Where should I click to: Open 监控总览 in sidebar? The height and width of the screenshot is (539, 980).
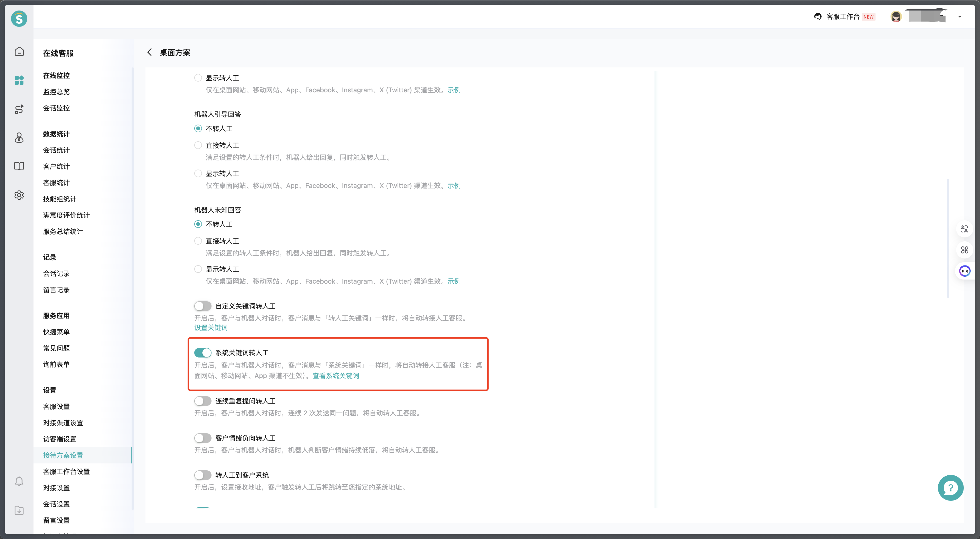coord(56,92)
